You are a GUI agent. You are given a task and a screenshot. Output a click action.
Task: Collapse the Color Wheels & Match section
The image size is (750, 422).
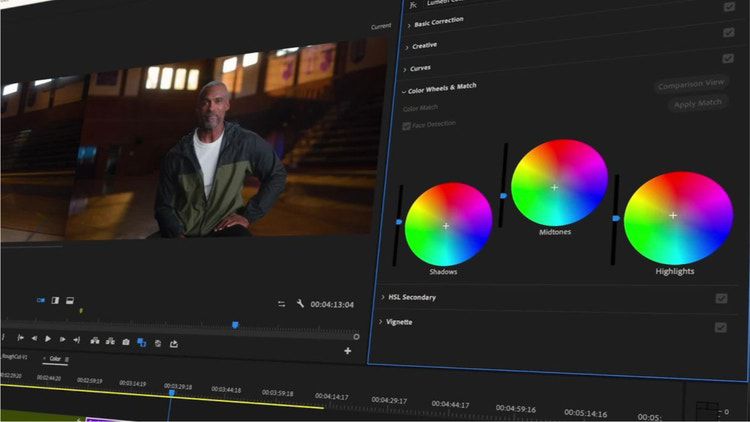coord(404,89)
